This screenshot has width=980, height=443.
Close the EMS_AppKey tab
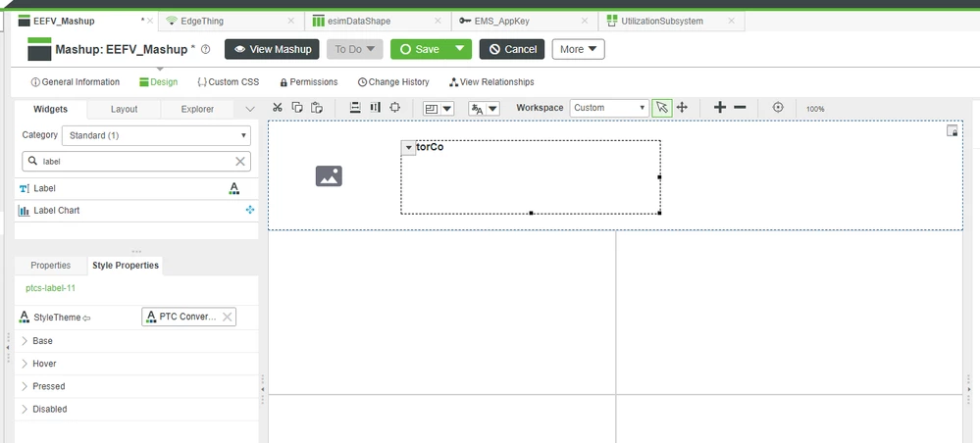[585, 21]
